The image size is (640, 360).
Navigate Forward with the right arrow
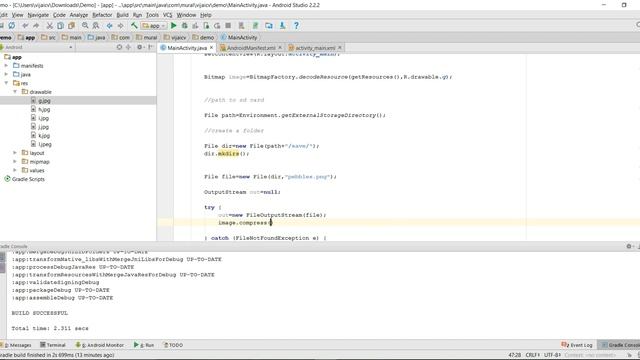pyautogui.click(x=120, y=25)
